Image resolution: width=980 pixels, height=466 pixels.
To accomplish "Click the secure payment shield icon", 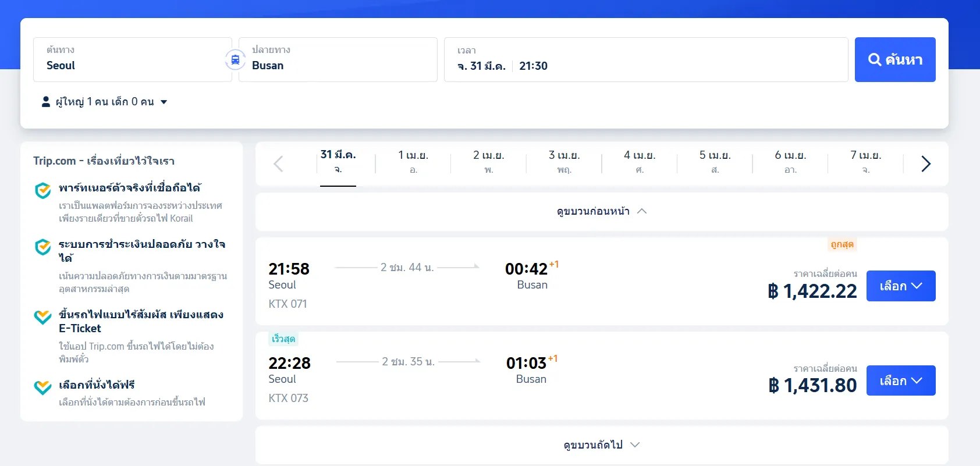I will tap(42, 247).
